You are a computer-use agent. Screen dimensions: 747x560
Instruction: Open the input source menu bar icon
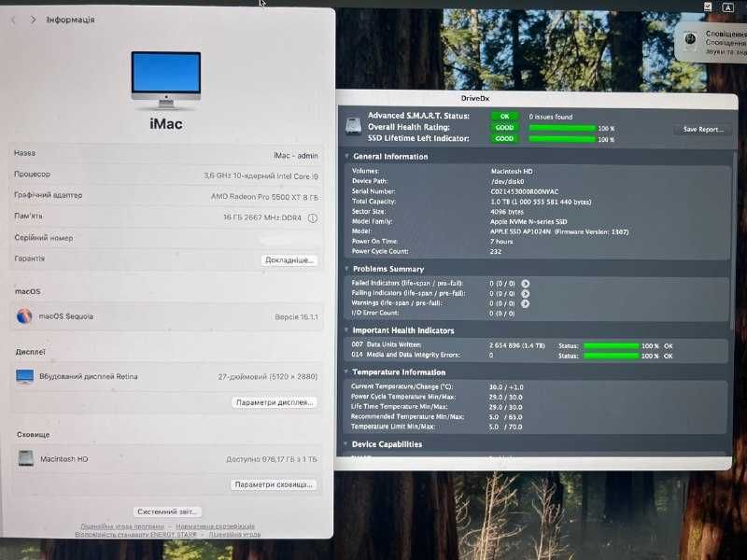click(727, 7)
